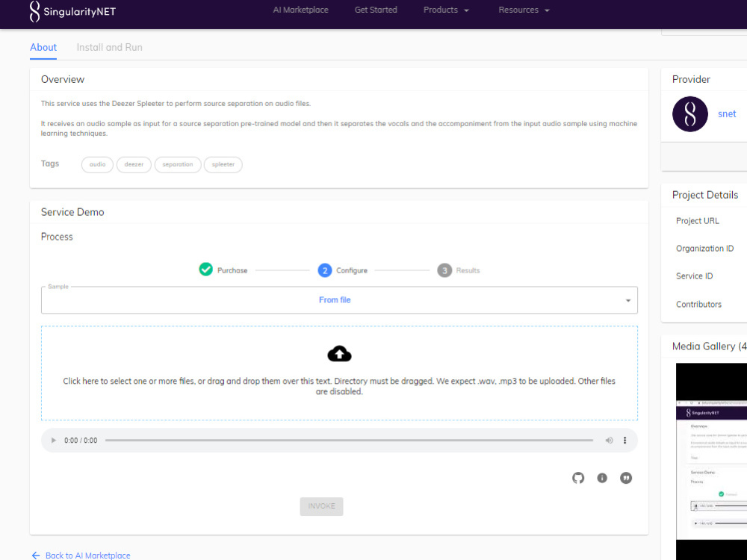The height and width of the screenshot is (560, 747).
Task: Click the Service Demo heading
Action: tap(72, 212)
